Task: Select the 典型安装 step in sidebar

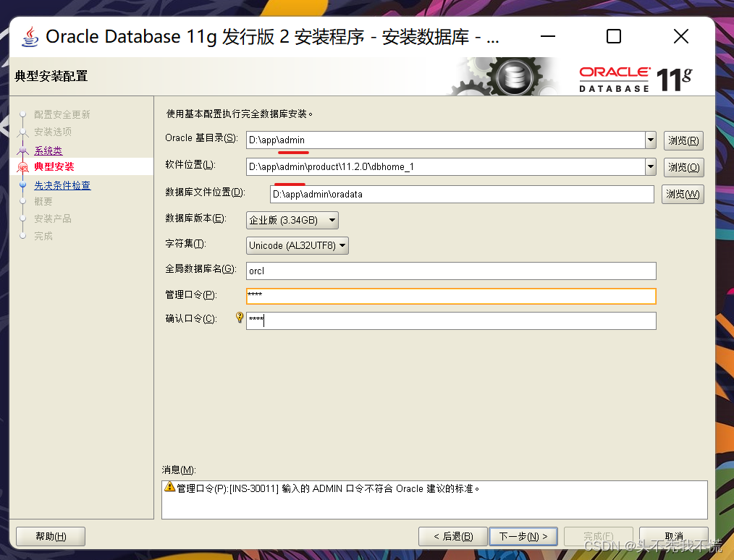Action: pos(54,166)
